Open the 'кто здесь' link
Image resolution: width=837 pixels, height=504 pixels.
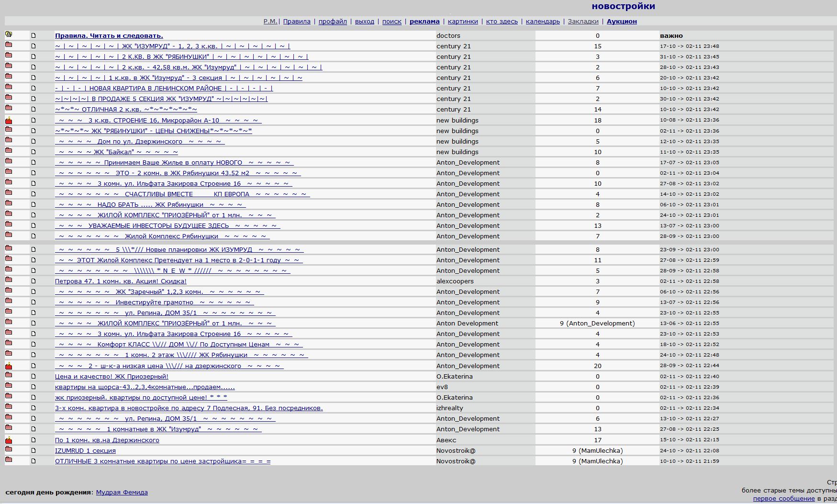(502, 22)
